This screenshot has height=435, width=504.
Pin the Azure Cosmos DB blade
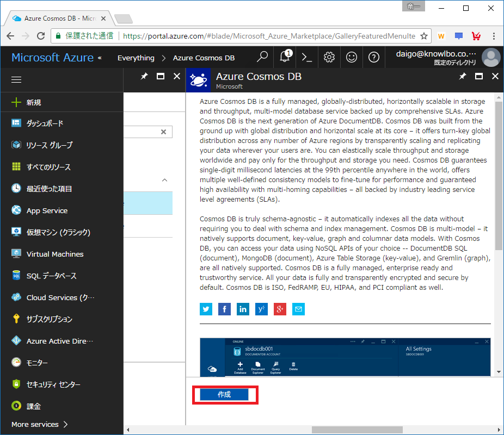pyautogui.click(x=462, y=76)
